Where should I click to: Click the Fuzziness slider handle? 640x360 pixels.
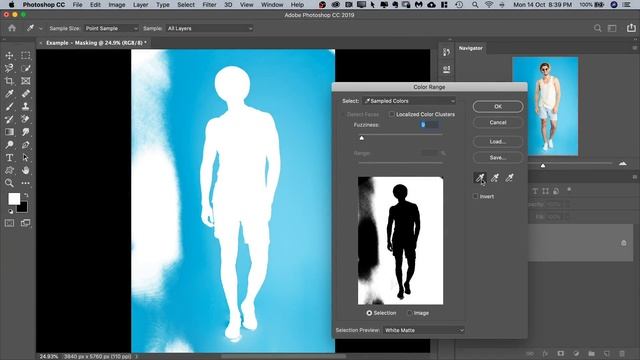click(362, 138)
